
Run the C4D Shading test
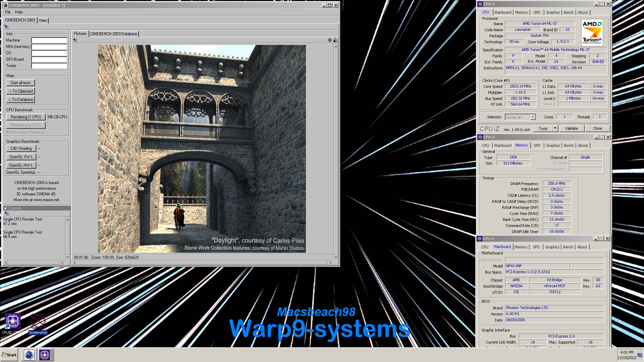21,148
